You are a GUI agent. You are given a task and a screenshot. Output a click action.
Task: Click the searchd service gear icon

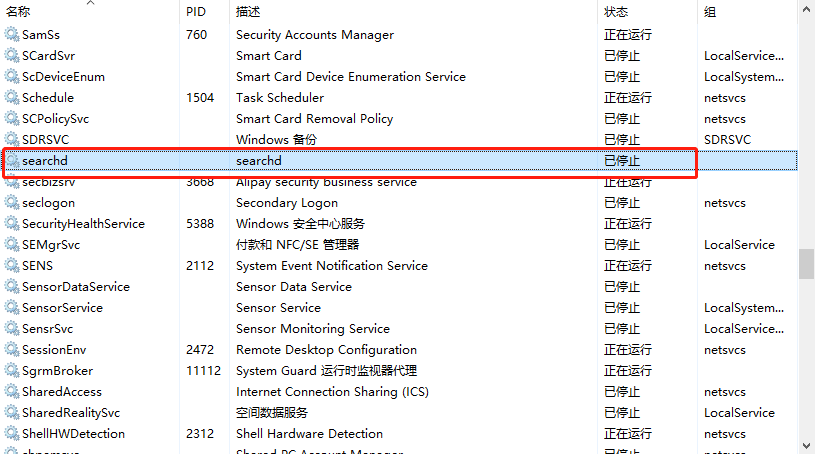12,161
